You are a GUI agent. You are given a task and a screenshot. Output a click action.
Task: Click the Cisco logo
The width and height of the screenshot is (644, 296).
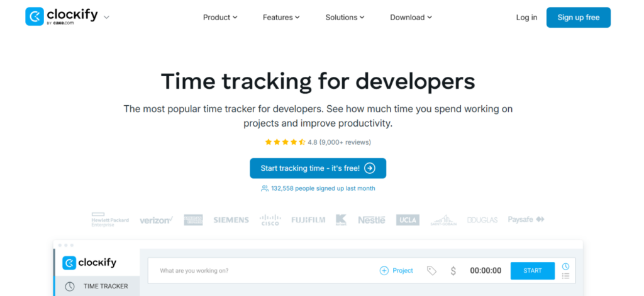270,220
